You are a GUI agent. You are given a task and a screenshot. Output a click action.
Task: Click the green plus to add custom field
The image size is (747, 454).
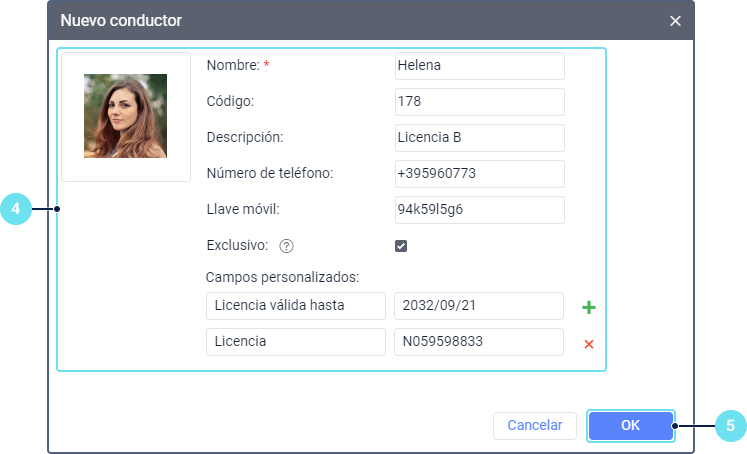(589, 307)
